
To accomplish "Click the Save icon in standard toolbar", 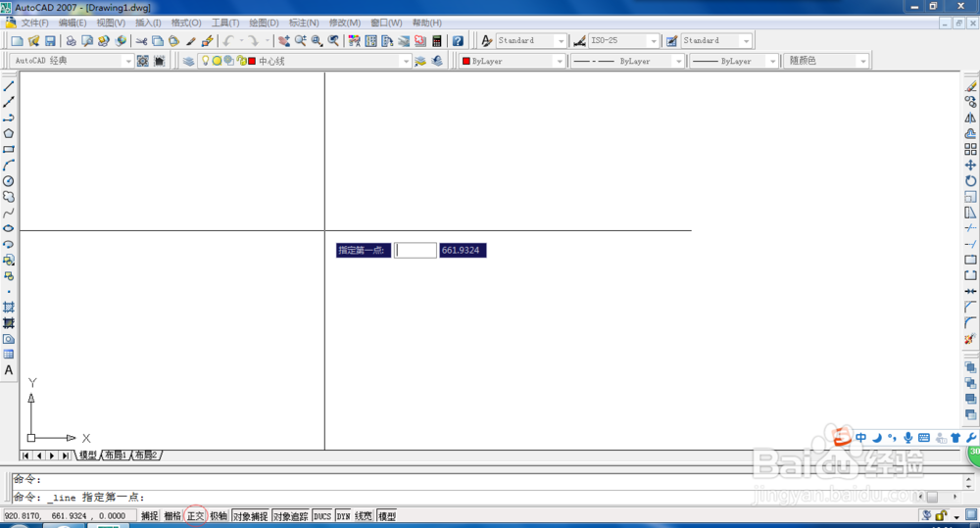I will [x=50, y=40].
